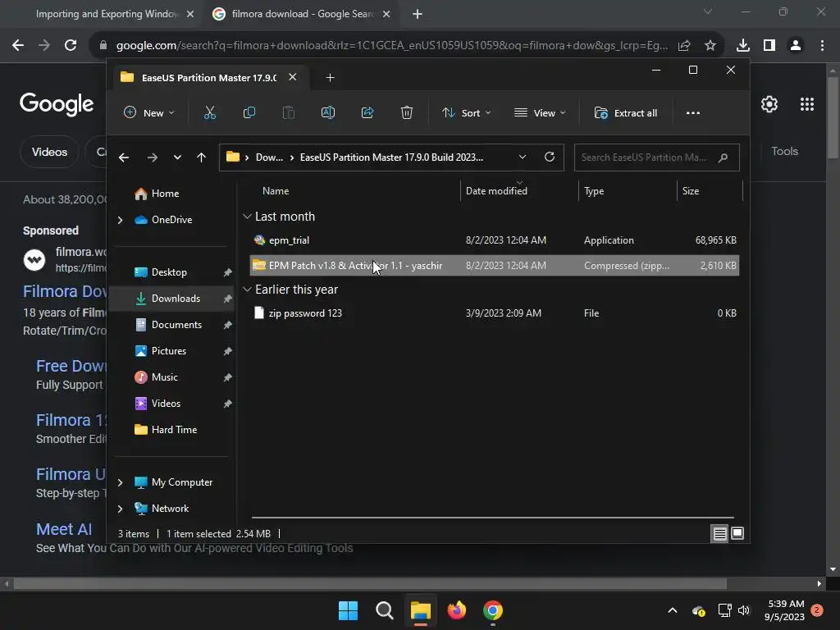Click the Delete trash icon in Explorer toolbar

tap(407, 113)
